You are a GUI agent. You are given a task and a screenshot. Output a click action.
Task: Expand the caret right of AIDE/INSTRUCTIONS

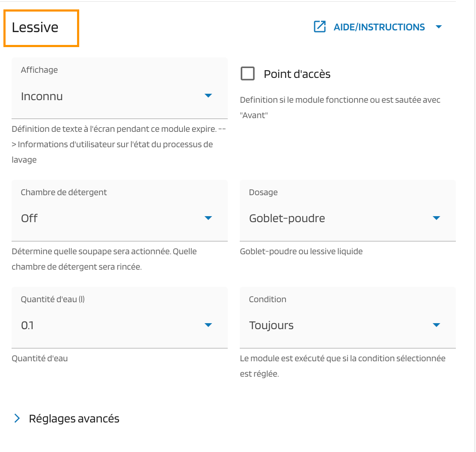tap(438, 27)
